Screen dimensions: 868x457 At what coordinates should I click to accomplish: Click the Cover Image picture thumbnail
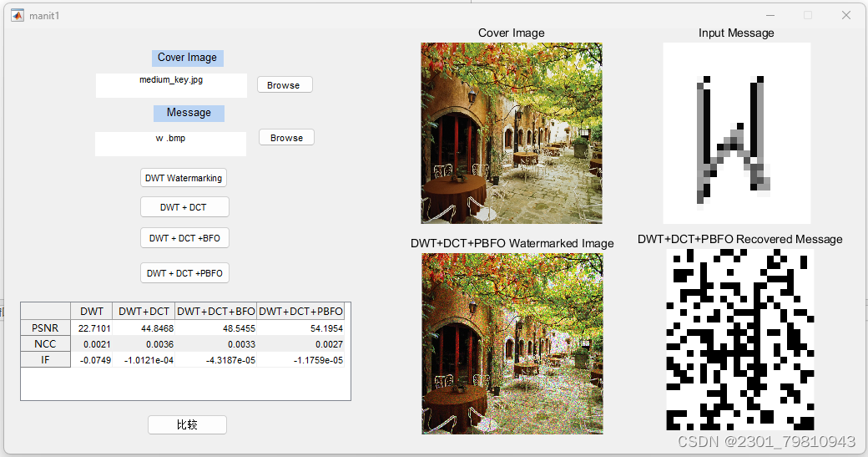click(512, 133)
